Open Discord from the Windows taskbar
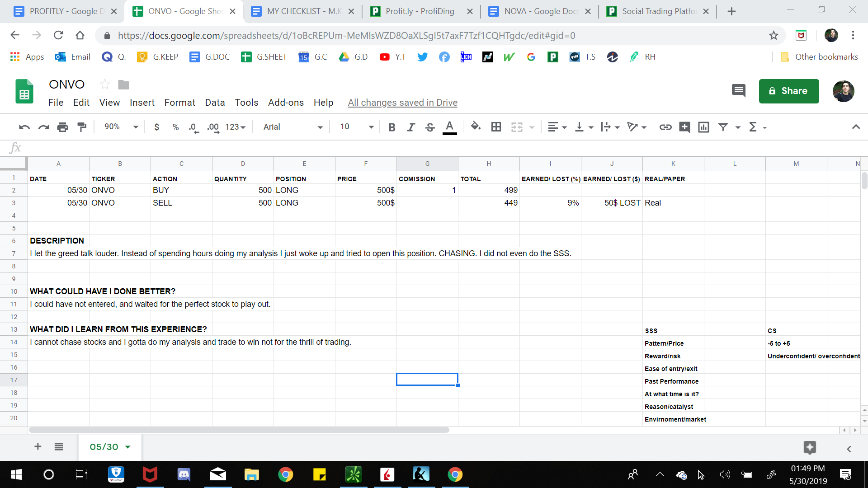 tap(184, 474)
